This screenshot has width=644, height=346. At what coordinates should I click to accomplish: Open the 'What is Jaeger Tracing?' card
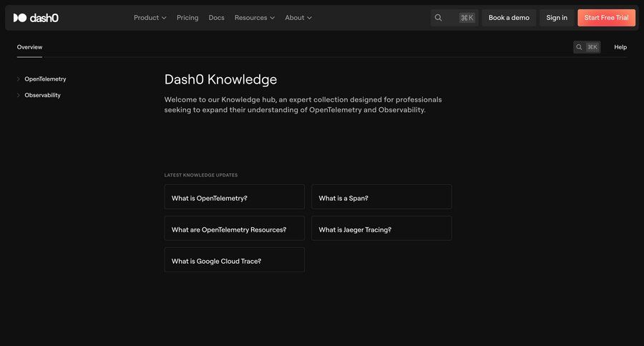[x=381, y=229]
